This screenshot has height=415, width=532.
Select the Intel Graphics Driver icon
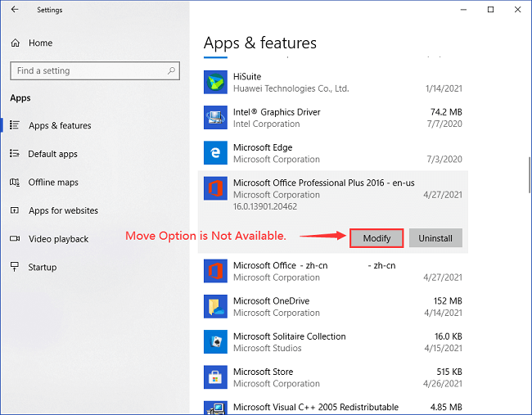coord(215,118)
